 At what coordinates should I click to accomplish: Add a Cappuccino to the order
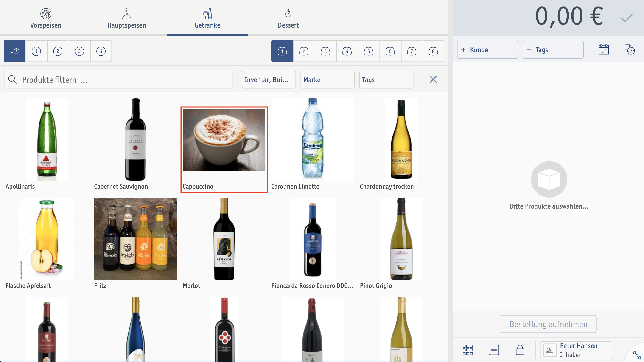224,149
